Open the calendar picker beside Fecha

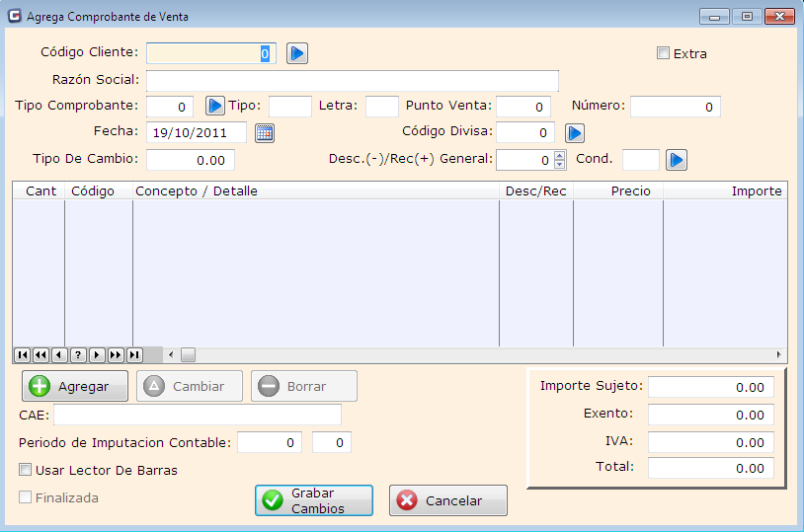[x=265, y=132]
